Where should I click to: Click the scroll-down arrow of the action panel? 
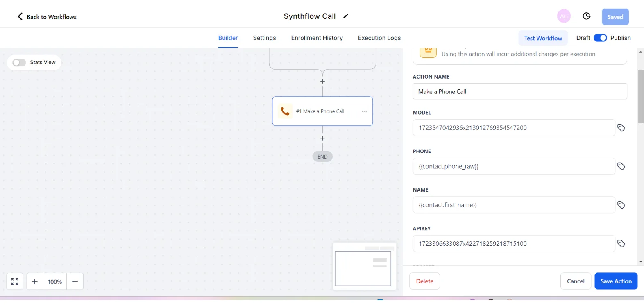pyautogui.click(x=641, y=262)
